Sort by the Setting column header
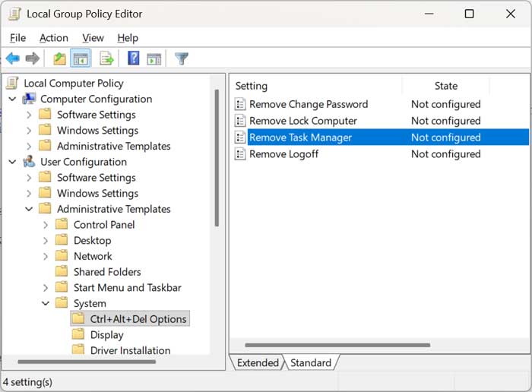The width and height of the screenshot is (532, 392). pos(317,86)
